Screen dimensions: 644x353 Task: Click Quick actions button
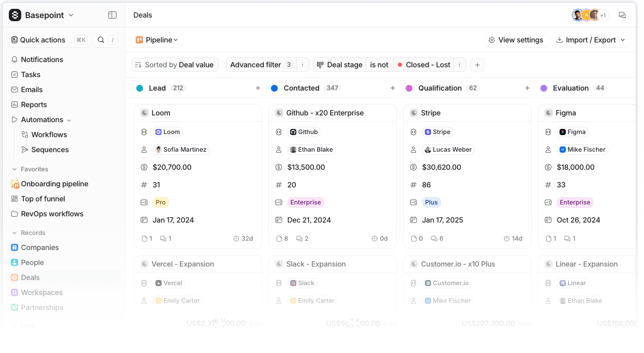pyautogui.click(x=48, y=40)
